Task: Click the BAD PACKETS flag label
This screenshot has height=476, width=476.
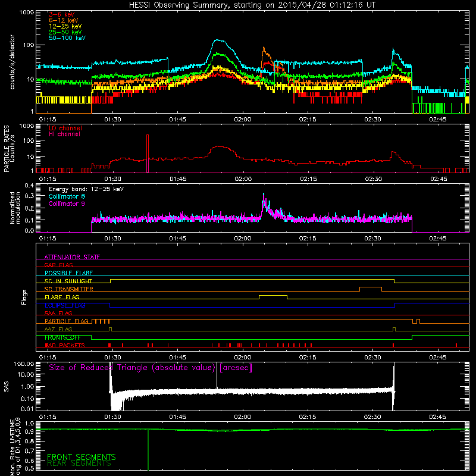Action: 65,345
